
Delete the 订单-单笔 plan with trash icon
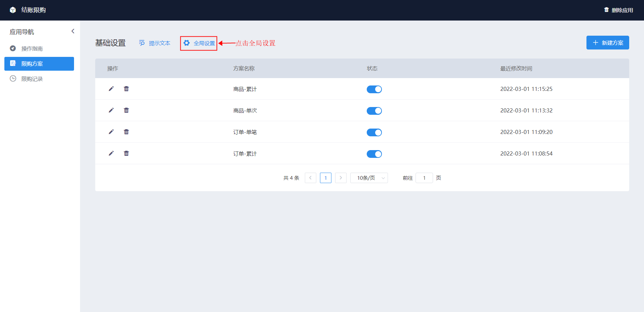tap(127, 132)
